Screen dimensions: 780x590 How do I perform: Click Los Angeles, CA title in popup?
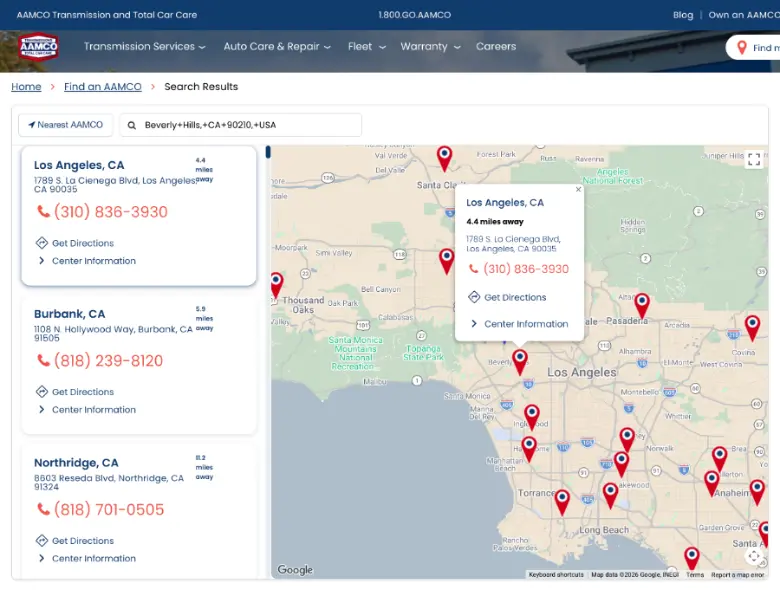(x=505, y=202)
